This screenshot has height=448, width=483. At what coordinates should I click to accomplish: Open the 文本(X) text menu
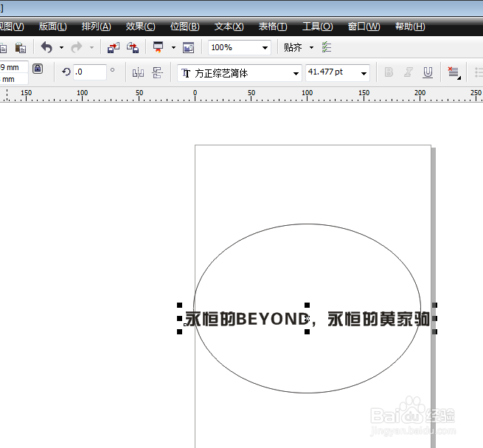point(229,27)
